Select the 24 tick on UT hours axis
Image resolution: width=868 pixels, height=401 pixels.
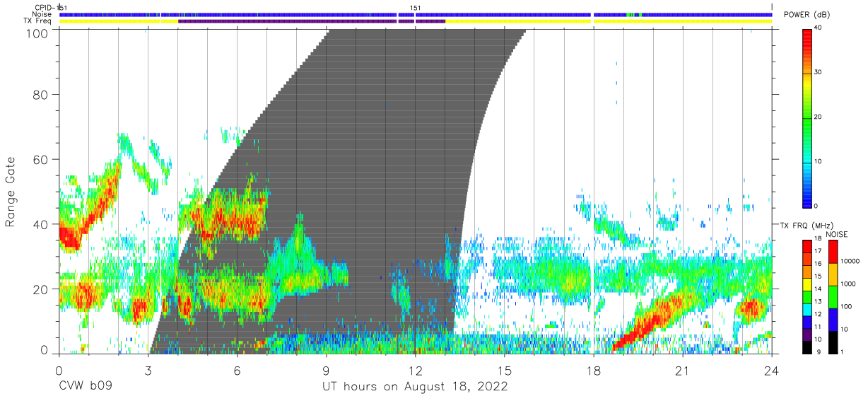(772, 370)
